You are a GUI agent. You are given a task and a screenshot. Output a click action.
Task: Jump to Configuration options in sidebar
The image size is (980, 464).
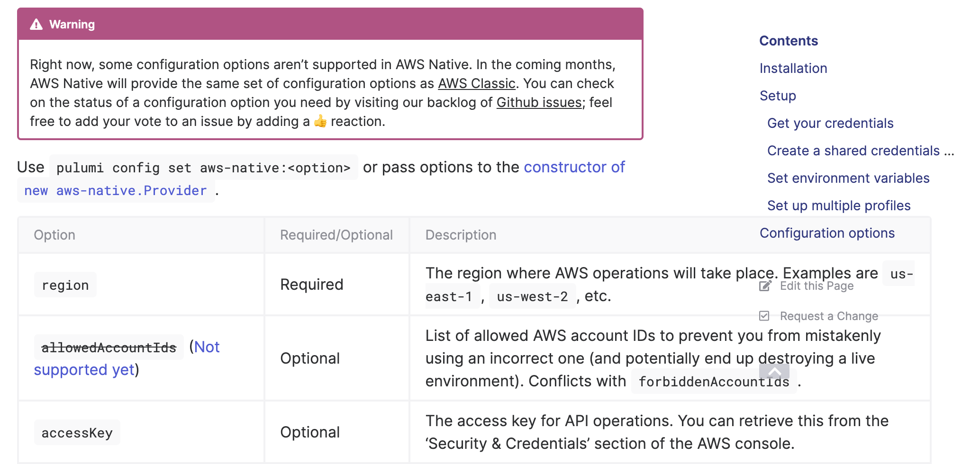(x=827, y=233)
